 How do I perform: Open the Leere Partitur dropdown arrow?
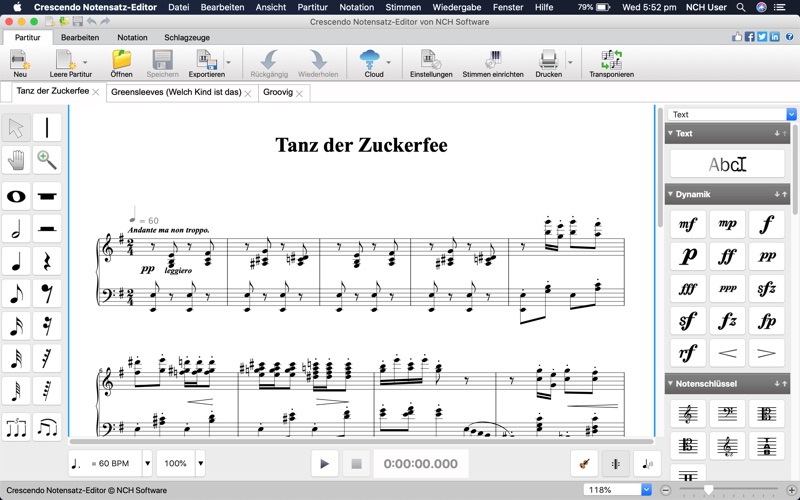[85, 62]
